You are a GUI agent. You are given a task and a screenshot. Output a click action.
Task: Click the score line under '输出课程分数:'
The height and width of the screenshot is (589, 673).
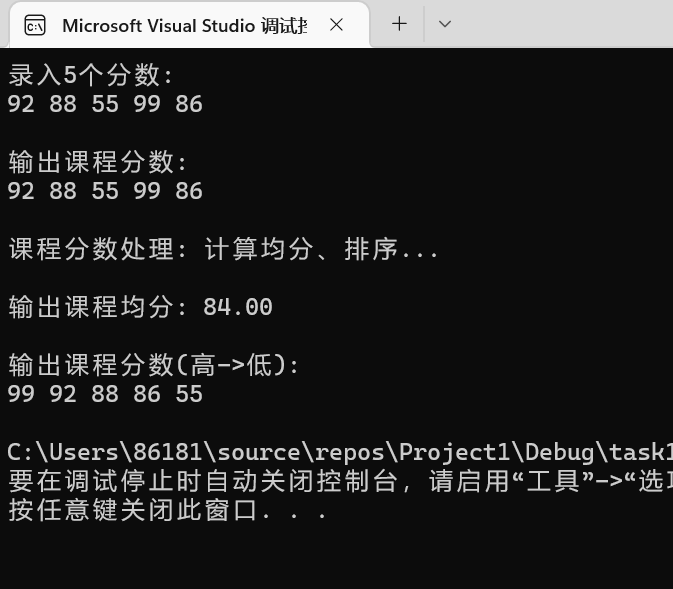(105, 191)
